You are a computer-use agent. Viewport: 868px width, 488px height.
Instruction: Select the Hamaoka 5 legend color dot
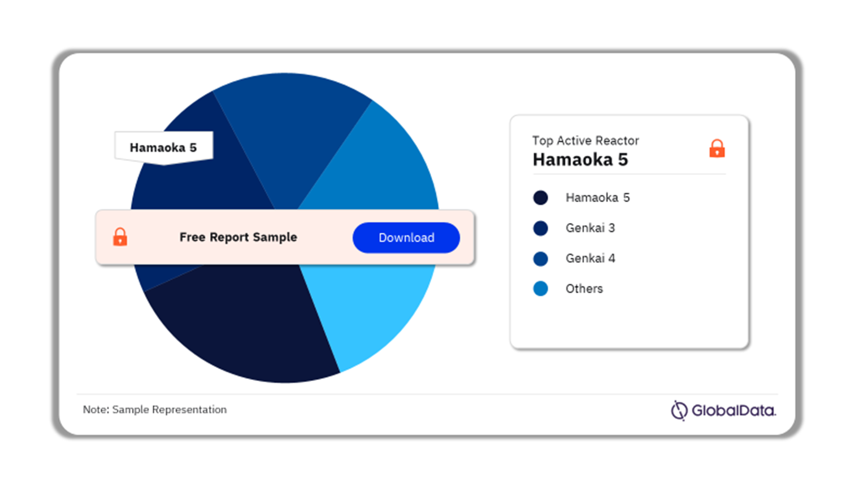pyautogui.click(x=541, y=198)
